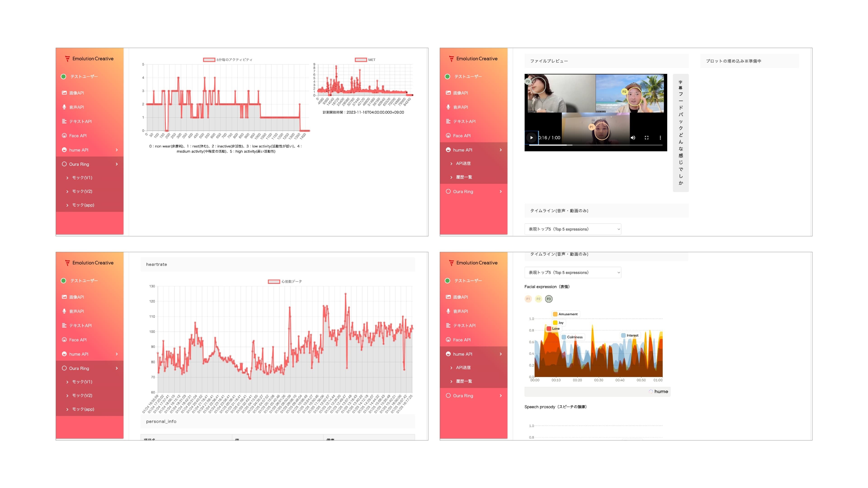This screenshot has width=868, height=488.
Task: Play the video in the file preview
Action: tap(531, 138)
